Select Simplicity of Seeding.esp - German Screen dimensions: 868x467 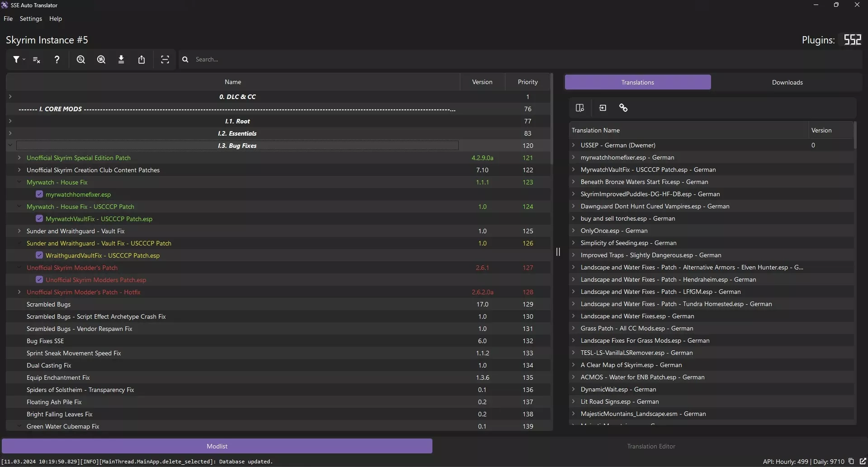tap(711, 243)
